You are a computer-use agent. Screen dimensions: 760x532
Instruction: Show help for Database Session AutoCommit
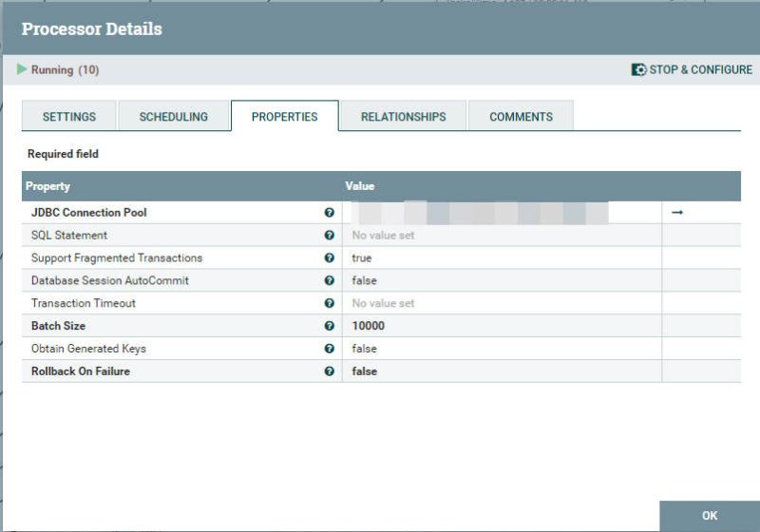(x=329, y=280)
